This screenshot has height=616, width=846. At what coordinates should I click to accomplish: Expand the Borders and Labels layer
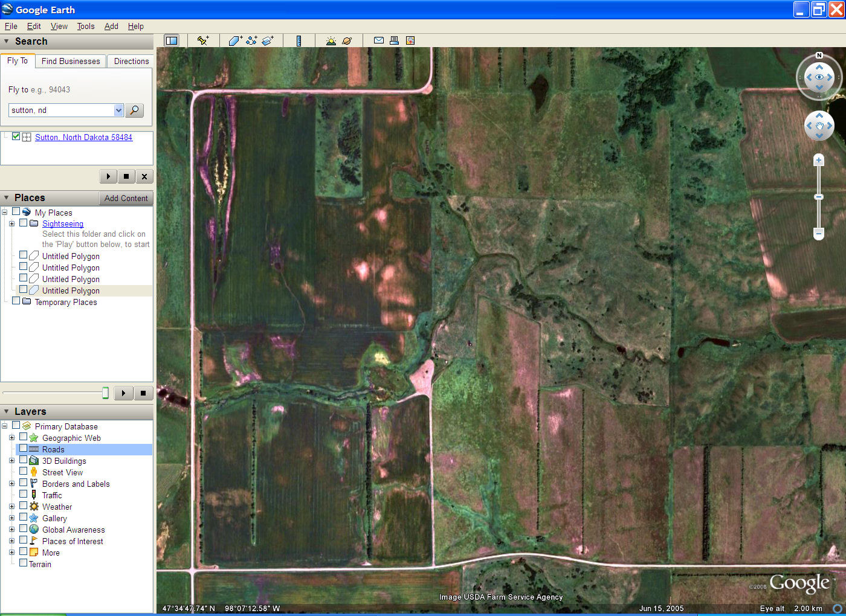pos(11,483)
